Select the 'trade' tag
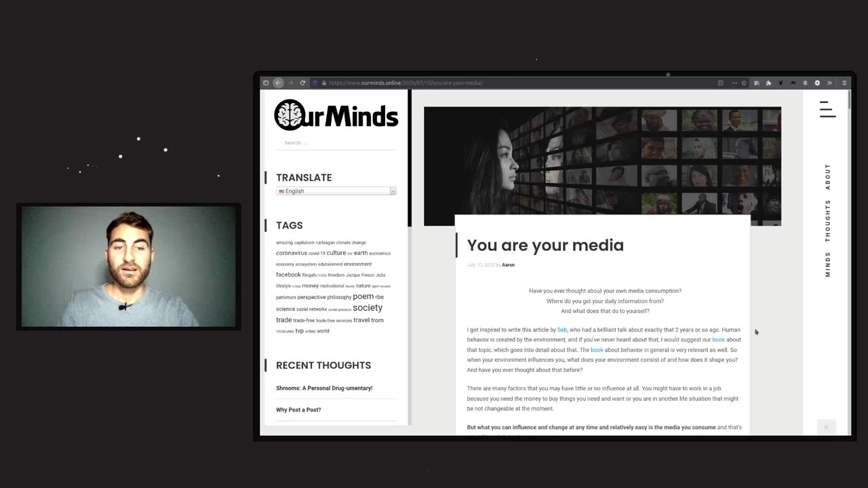Screen dimensions: 868x488 tap(283, 320)
